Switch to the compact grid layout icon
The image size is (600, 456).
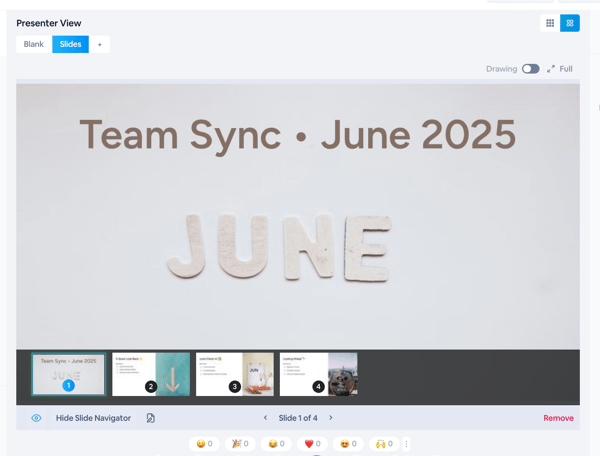coord(550,23)
